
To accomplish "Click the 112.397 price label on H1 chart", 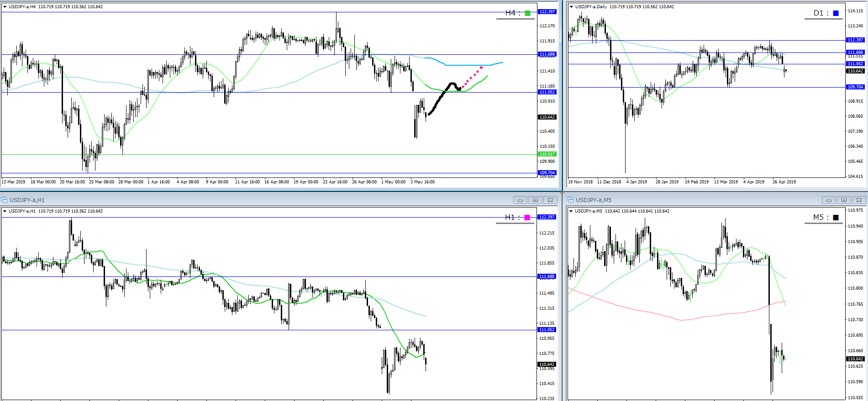I will [x=547, y=217].
